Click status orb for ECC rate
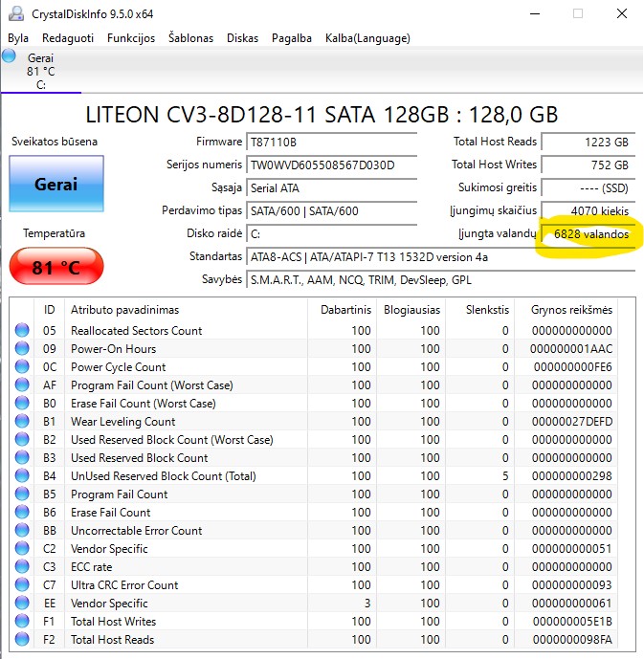Screen dimensions: 644x659 (22, 566)
